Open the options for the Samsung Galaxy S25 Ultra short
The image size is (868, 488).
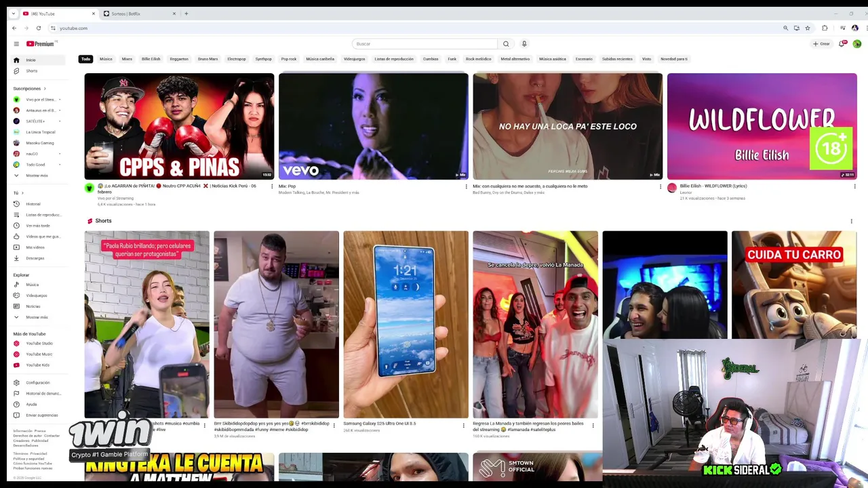463,426
